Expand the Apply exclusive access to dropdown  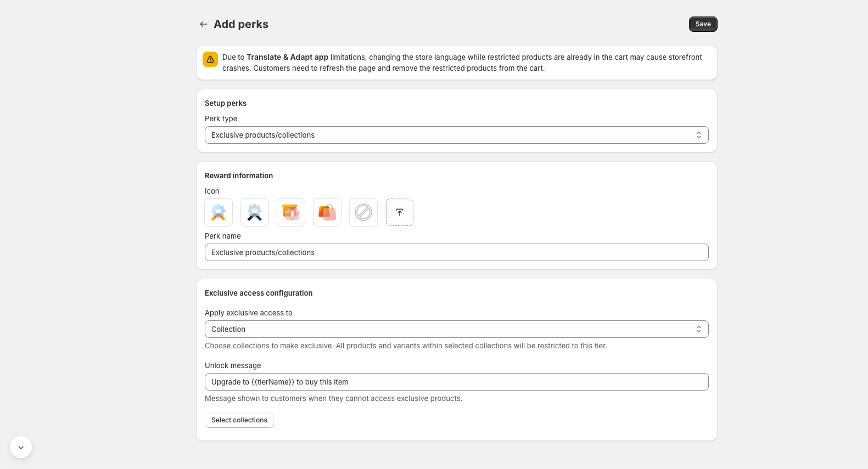click(456, 329)
